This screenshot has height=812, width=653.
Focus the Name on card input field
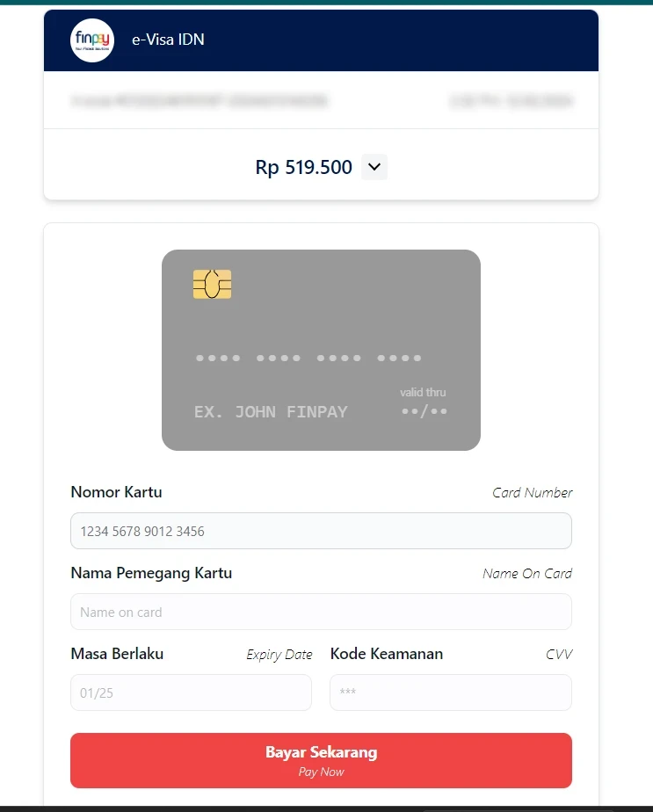click(x=321, y=612)
